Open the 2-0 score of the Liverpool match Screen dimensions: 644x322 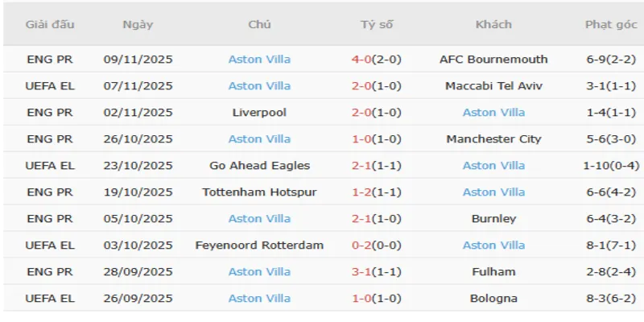tap(377, 113)
